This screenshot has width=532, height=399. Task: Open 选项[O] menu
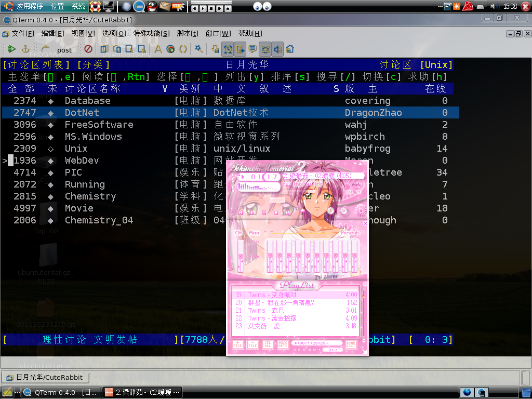[x=114, y=33]
